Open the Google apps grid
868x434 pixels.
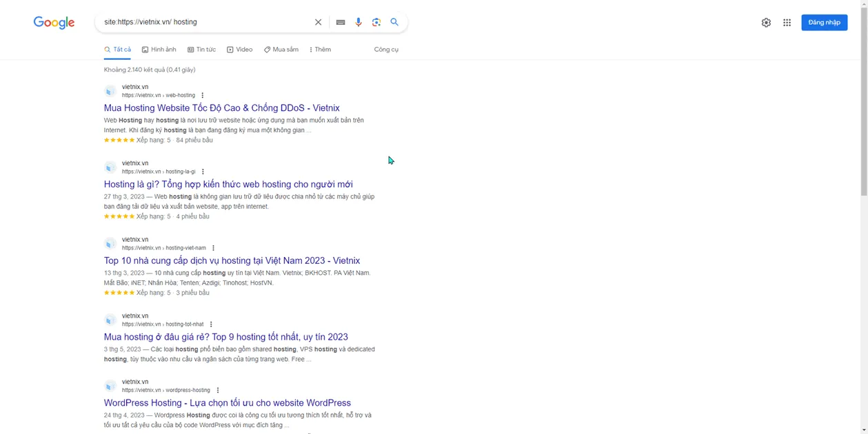[x=787, y=21]
